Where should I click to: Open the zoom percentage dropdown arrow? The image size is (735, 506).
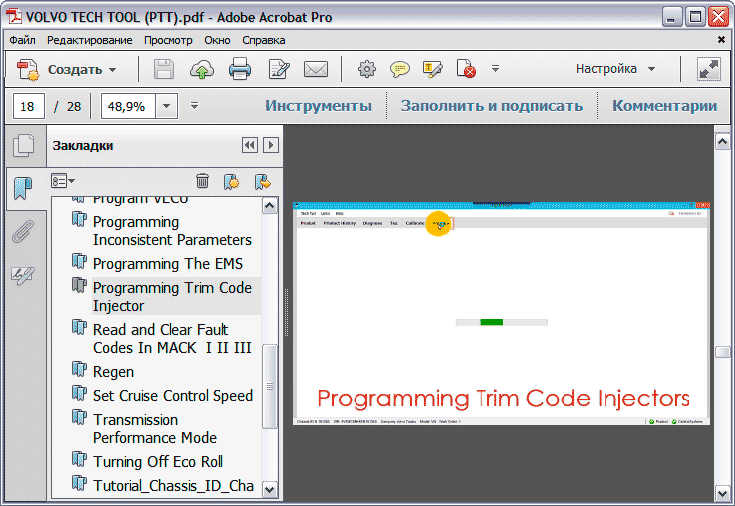coord(167,106)
